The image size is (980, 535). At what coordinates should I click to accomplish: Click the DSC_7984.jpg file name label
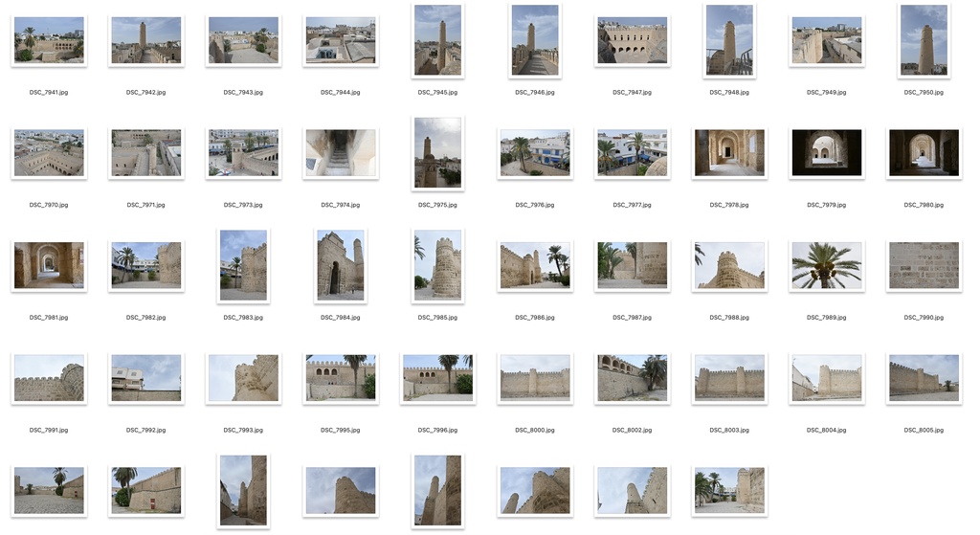point(341,318)
